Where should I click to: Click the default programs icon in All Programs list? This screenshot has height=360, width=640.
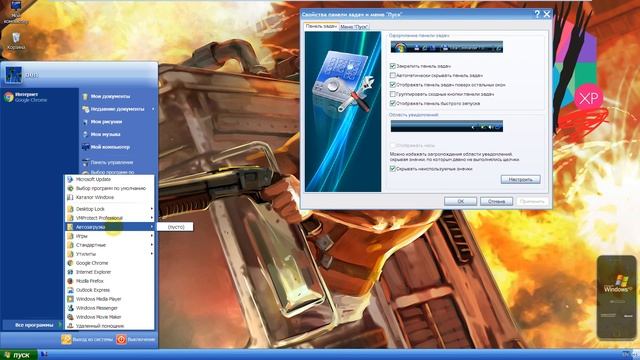coord(70,188)
